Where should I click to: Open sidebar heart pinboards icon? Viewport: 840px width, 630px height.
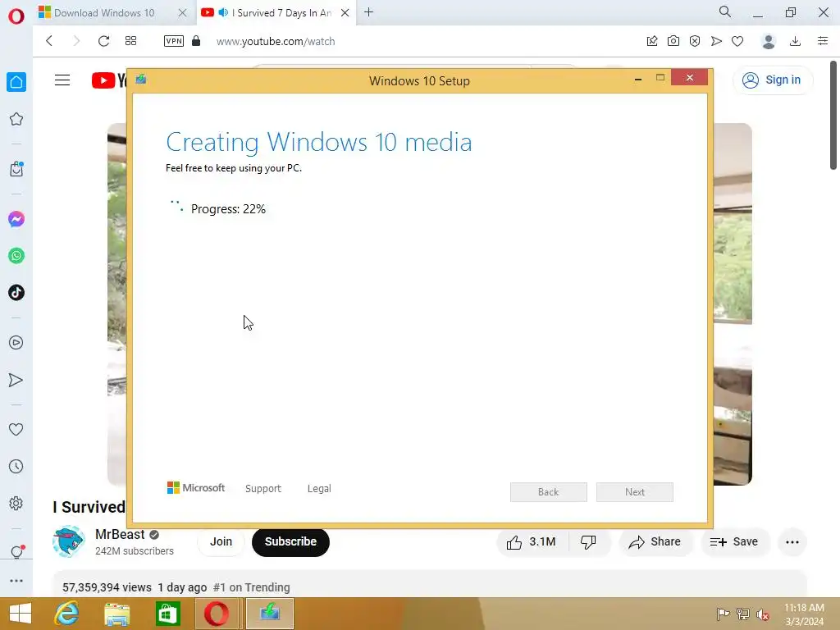[16, 429]
